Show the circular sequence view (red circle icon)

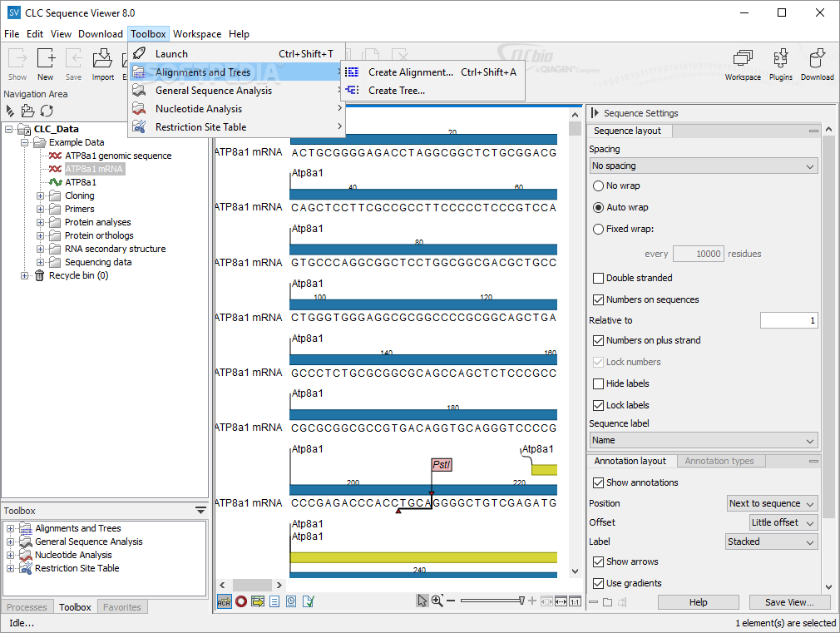coord(241,601)
